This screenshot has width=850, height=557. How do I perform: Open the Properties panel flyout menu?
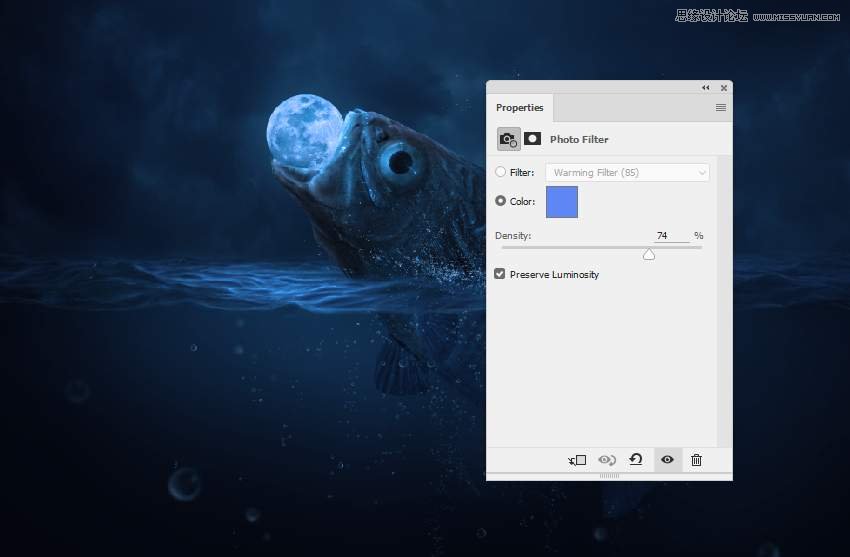pyautogui.click(x=720, y=107)
